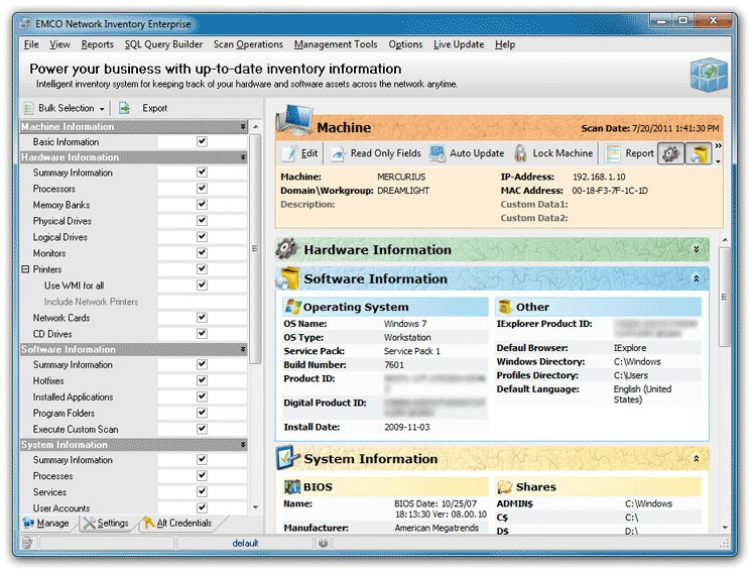
Task: Click the Operating System Windows flag icon
Action: coord(293,306)
